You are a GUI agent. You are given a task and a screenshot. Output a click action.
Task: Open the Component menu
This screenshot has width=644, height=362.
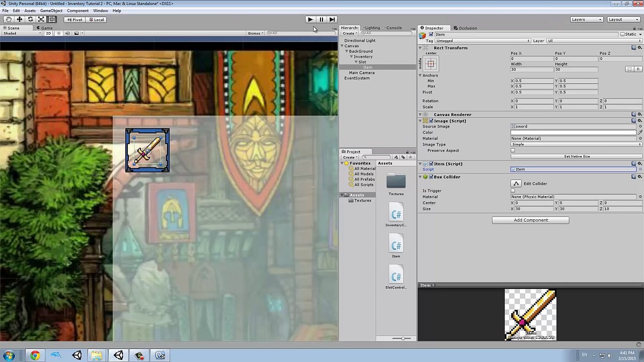coord(77,11)
